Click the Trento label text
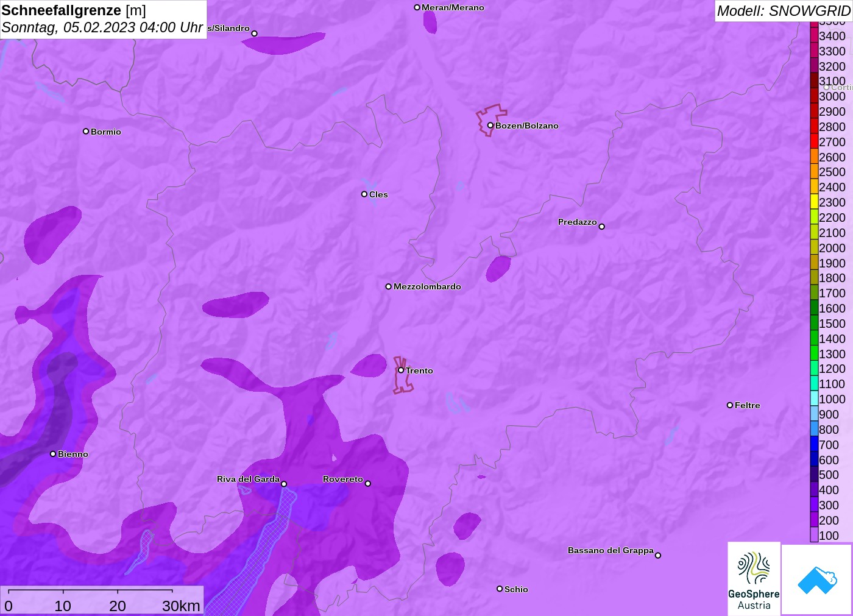The height and width of the screenshot is (616, 853). tap(420, 370)
